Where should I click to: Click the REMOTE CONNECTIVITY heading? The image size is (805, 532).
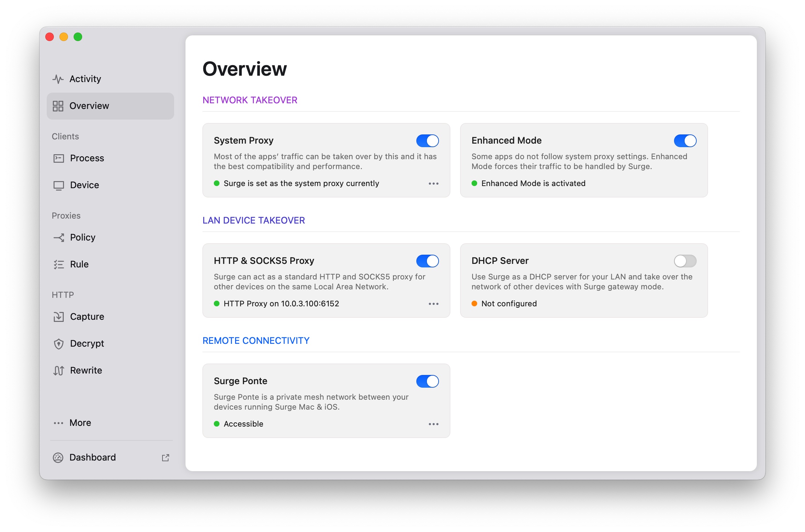click(x=256, y=341)
